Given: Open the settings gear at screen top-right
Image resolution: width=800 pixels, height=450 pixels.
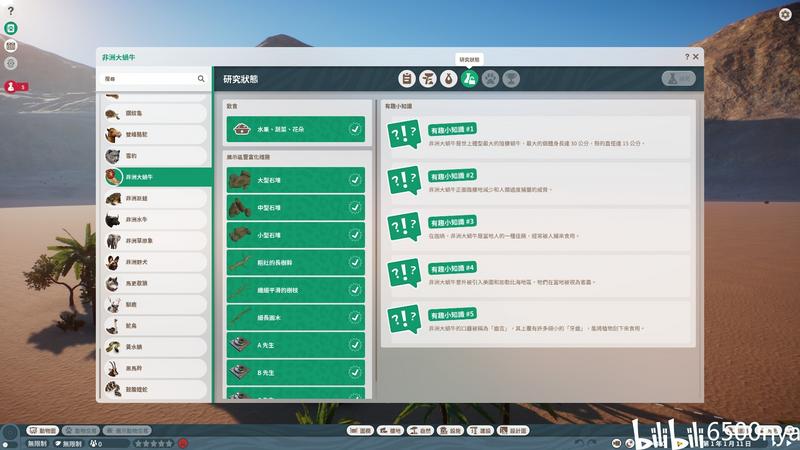Looking at the screenshot, I should [785, 14].
